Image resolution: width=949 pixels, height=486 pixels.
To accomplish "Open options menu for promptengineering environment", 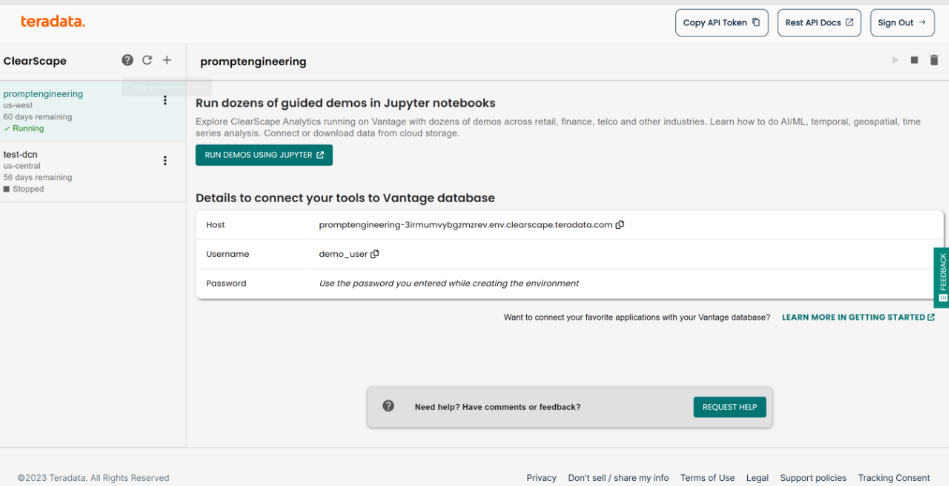I will coord(165,101).
